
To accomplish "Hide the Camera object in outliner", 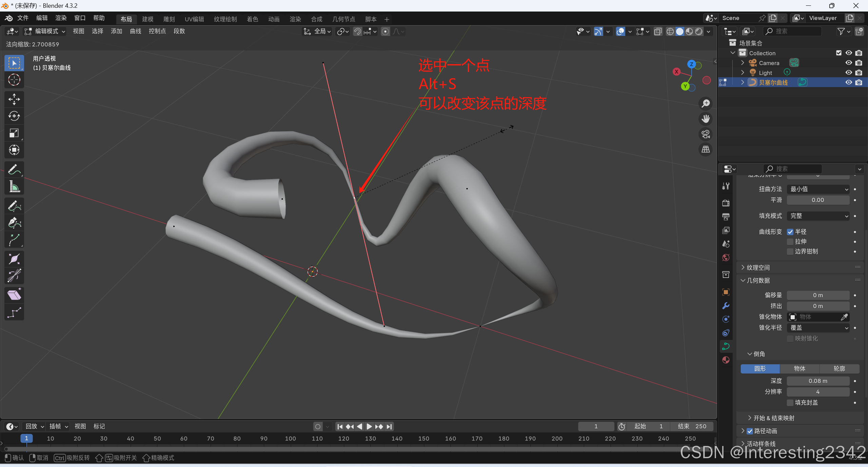I will [849, 63].
